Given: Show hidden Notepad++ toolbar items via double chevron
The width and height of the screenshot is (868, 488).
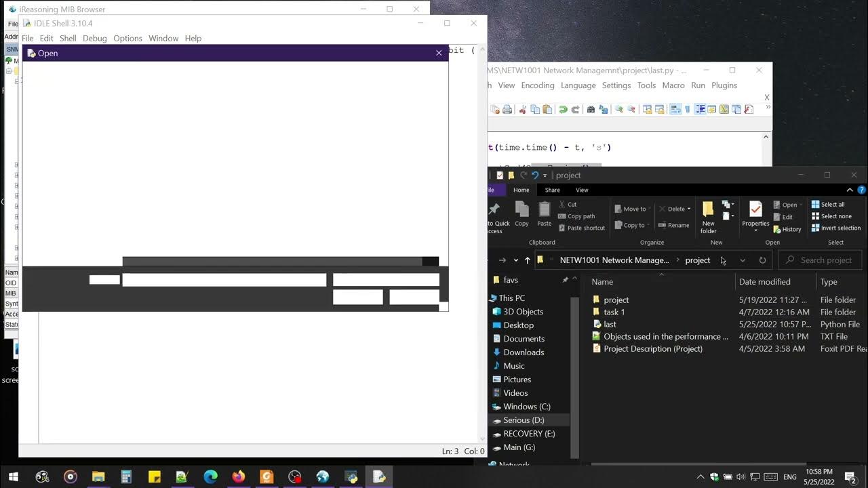Looking at the screenshot, I should coord(768,106).
